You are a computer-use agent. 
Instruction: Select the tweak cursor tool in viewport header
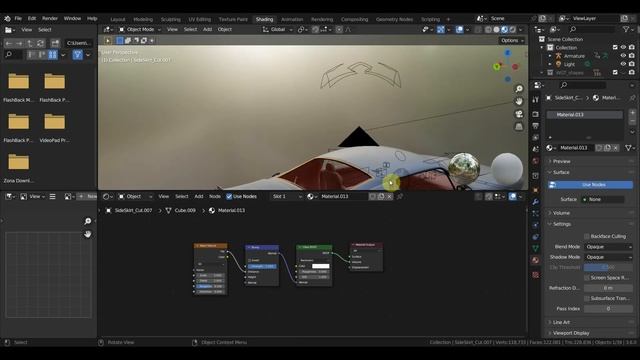(108, 40)
